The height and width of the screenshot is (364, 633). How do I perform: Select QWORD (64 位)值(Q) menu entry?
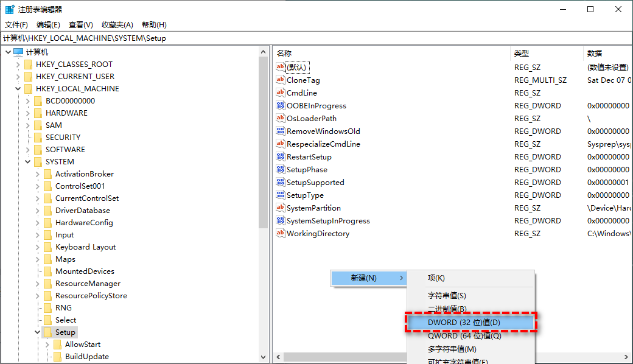[x=464, y=335]
